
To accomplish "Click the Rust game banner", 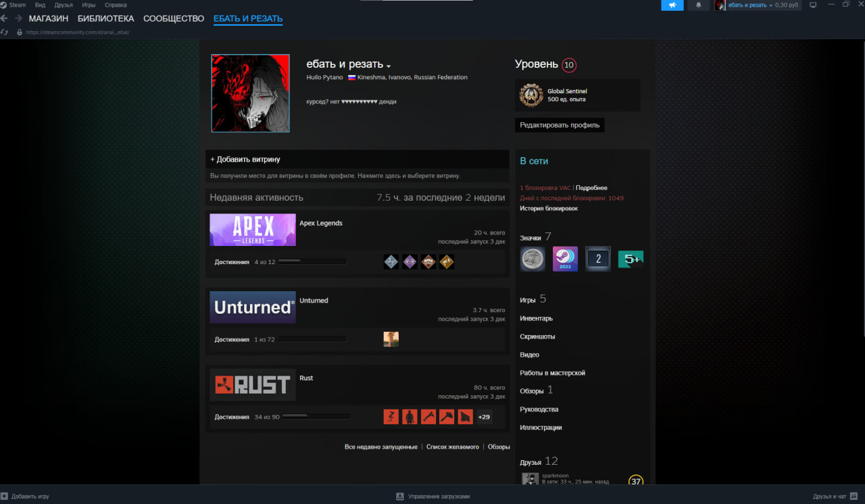I will click(x=253, y=385).
